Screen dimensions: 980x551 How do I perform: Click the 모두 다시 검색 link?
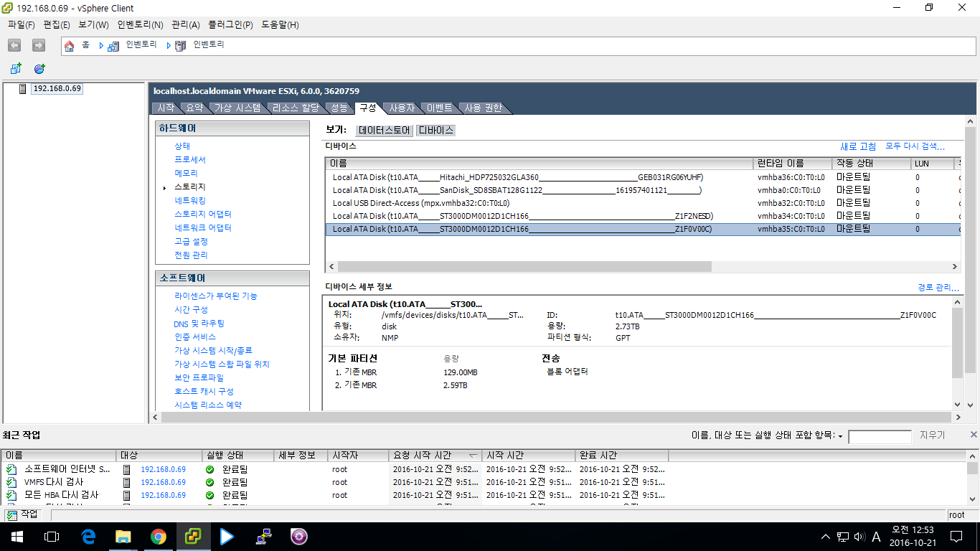pos(915,146)
